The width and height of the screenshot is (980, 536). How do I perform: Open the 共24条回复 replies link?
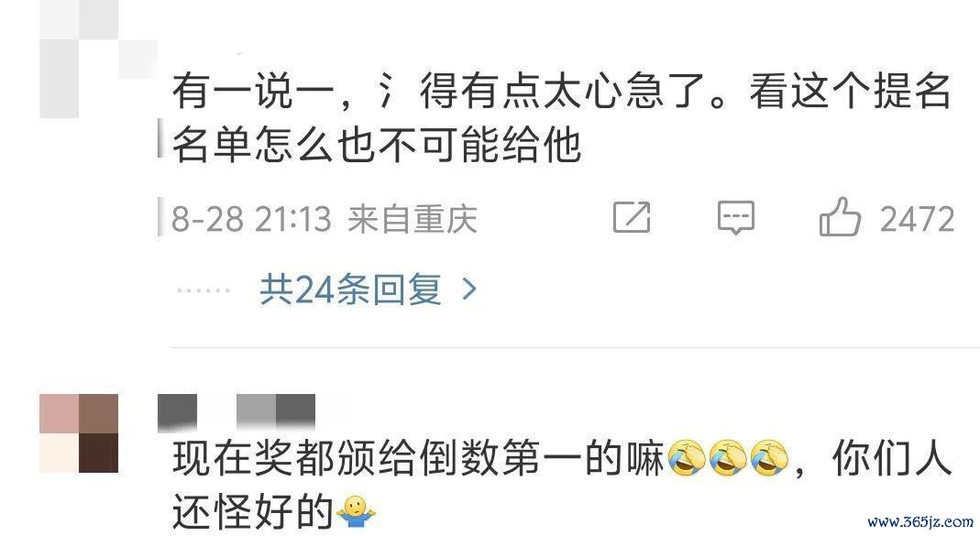click(350, 290)
